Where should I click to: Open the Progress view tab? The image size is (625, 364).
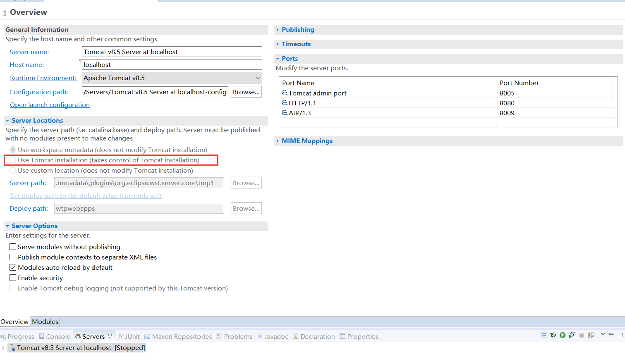click(17, 336)
